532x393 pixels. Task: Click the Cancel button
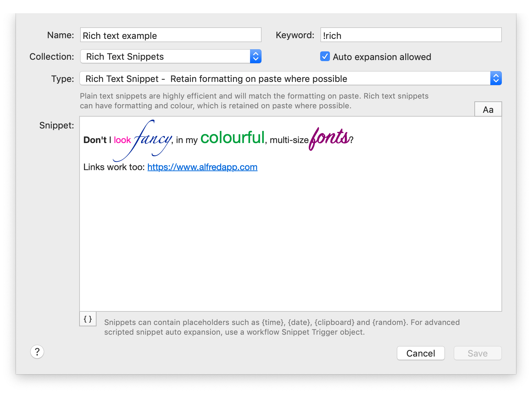(421, 353)
